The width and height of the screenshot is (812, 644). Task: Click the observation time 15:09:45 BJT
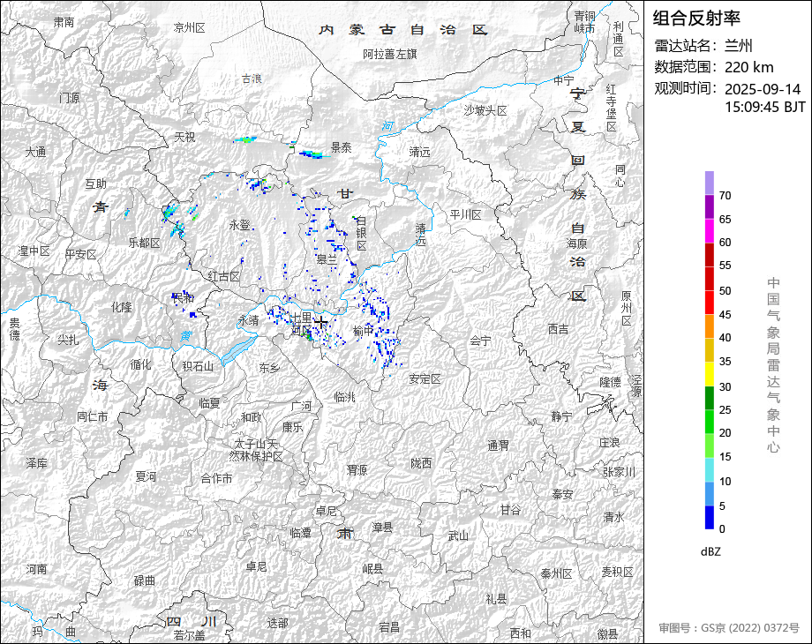click(765, 107)
